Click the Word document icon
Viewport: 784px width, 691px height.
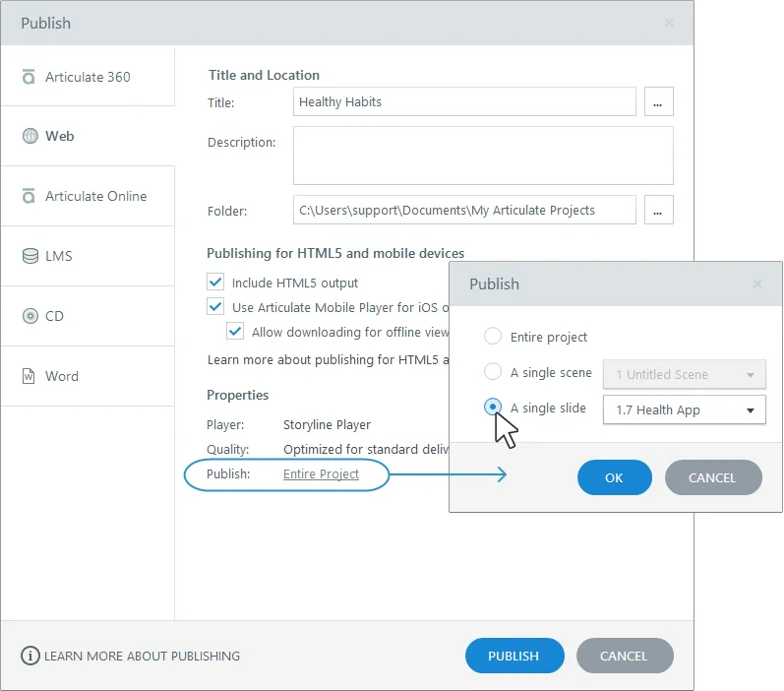(x=29, y=376)
